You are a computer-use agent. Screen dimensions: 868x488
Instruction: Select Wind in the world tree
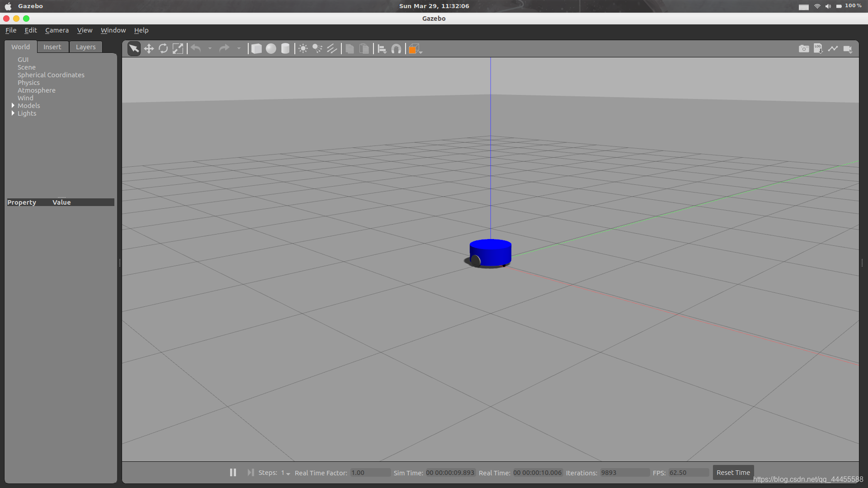point(25,98)
